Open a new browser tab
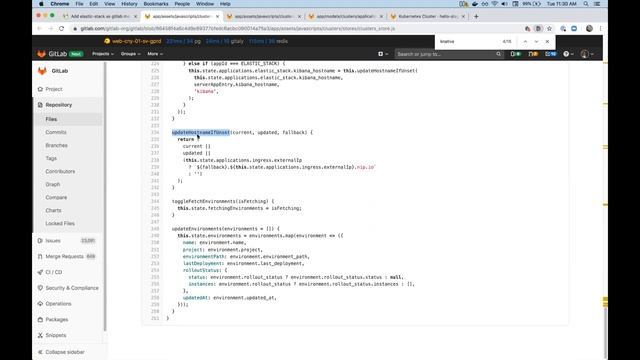Viewport: 640px width, 360px height. click(x=476, y=16)
